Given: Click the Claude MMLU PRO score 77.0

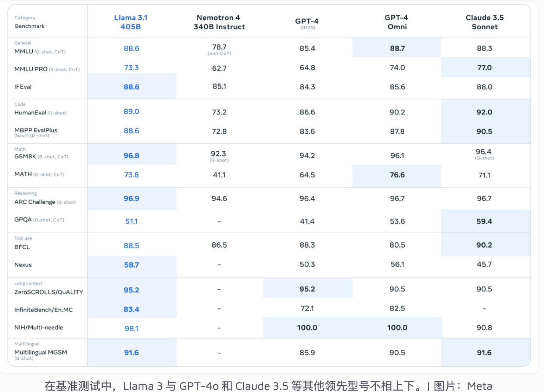Looking at the screenshot, I should pos(484,67).
